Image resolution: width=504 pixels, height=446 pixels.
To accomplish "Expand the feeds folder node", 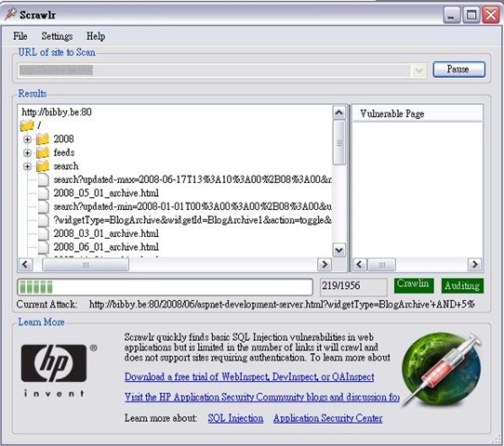I will coord(27,152).
